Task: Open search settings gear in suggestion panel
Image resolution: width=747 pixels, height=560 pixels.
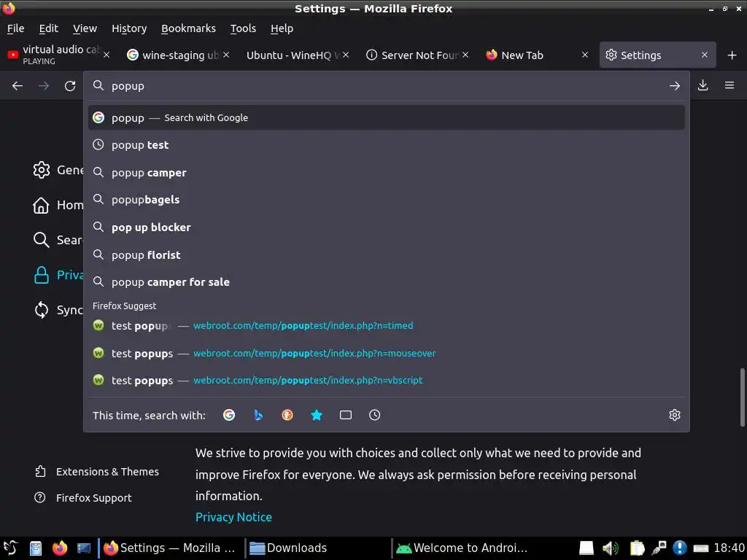Action: [x=675, y=415]
